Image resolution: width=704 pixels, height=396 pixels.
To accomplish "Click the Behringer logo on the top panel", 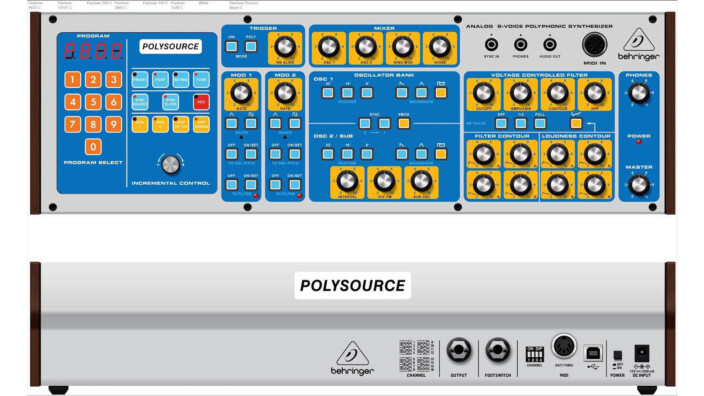I will point(638,44).
